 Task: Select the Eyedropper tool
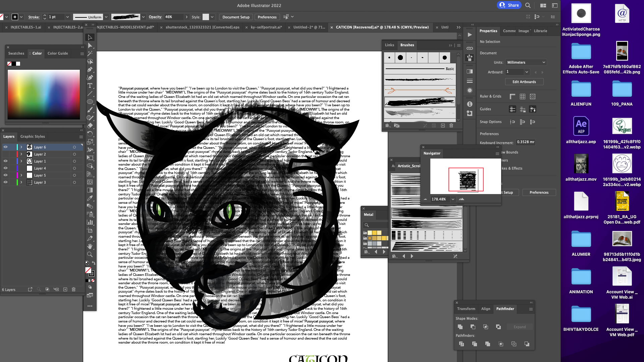point(90,198)
